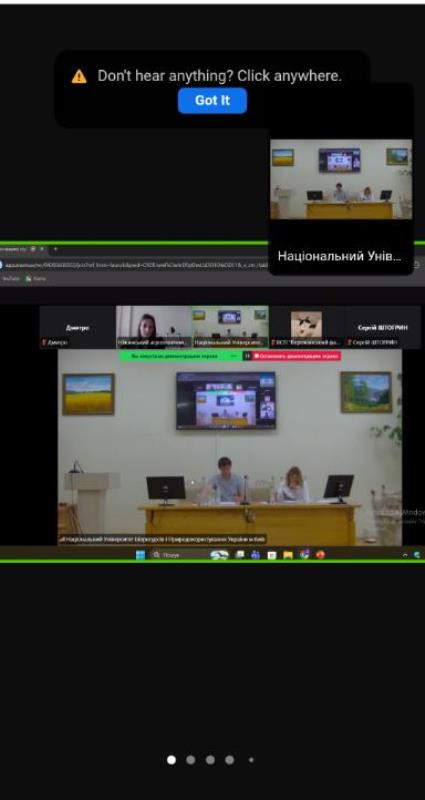Go to the second page dot
The height and width of the screenshot is (800, 425).
click(x=191, y=760)
